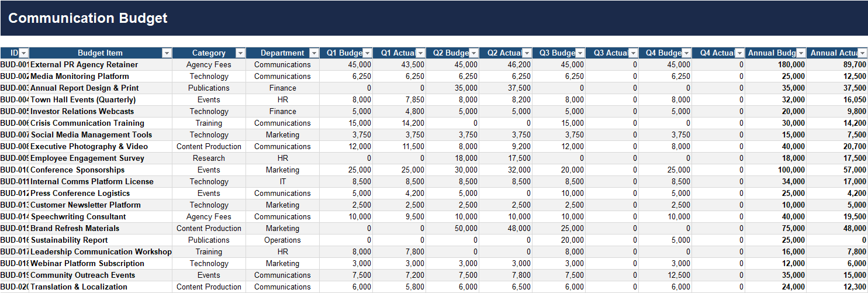The height and width of the screenshot is (293, 868).
Task: Open the Budget Item filter dropdown
Action: 167,53
